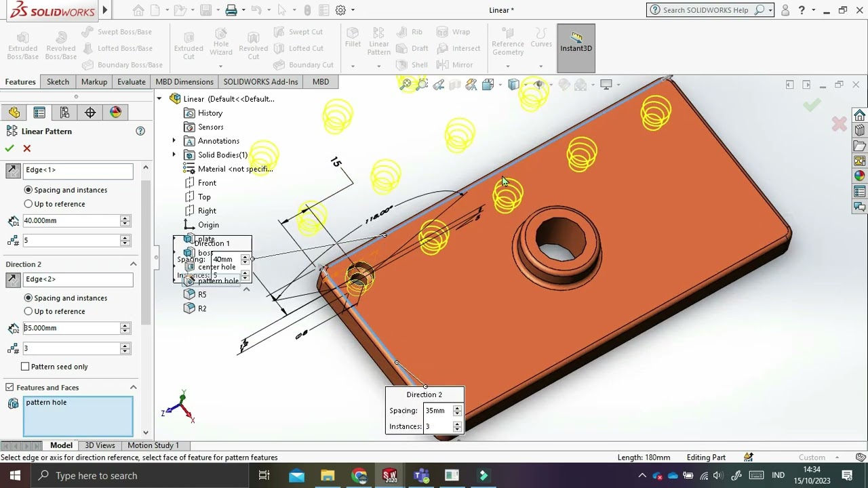Open FeatureManager design tree tab icon
The height and width of the screenshot is (488, 868).
(x=14, y=113)
